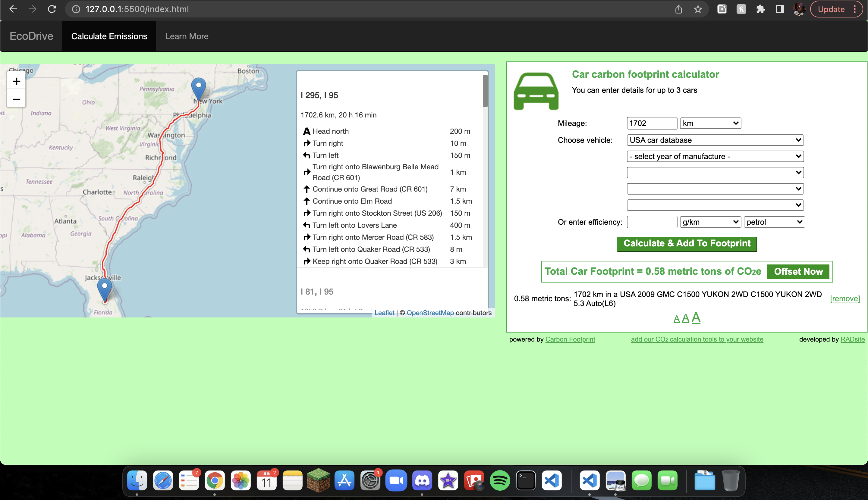Open the Calculate Emissions nav tab
Screen dimensions: 868x500
point(109,36)
